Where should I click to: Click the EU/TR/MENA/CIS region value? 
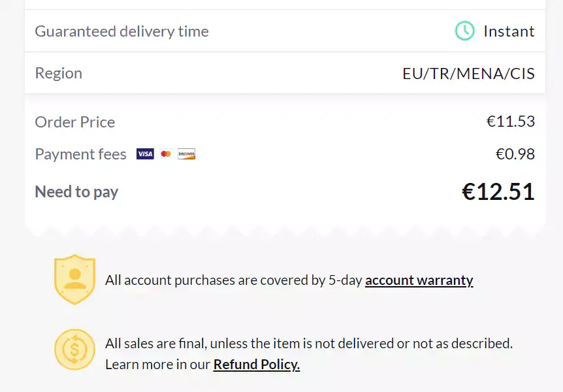point(468,73)
